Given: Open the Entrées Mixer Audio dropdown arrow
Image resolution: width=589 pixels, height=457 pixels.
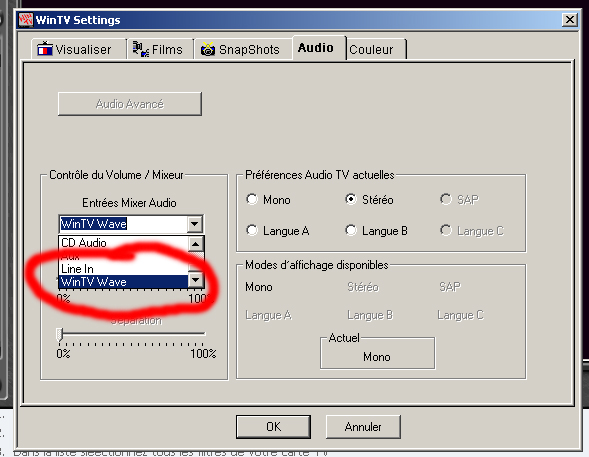Looking at the screenshot, I should [195, 224].
